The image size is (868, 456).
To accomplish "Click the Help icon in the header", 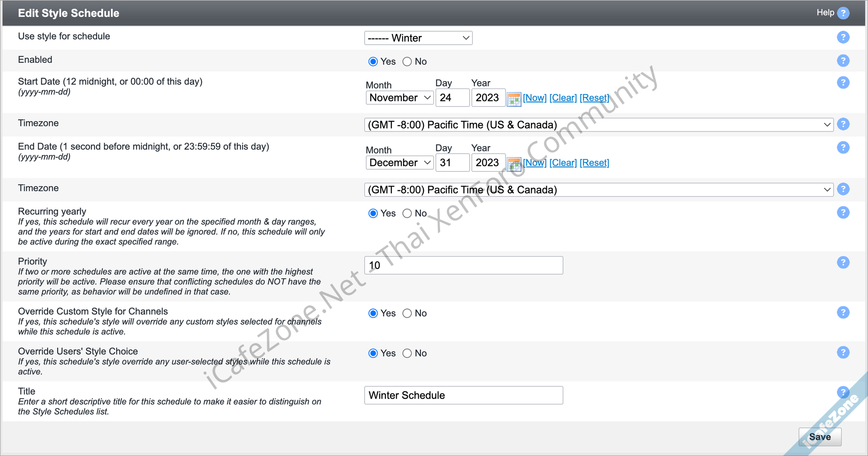I will coord(843,13).
